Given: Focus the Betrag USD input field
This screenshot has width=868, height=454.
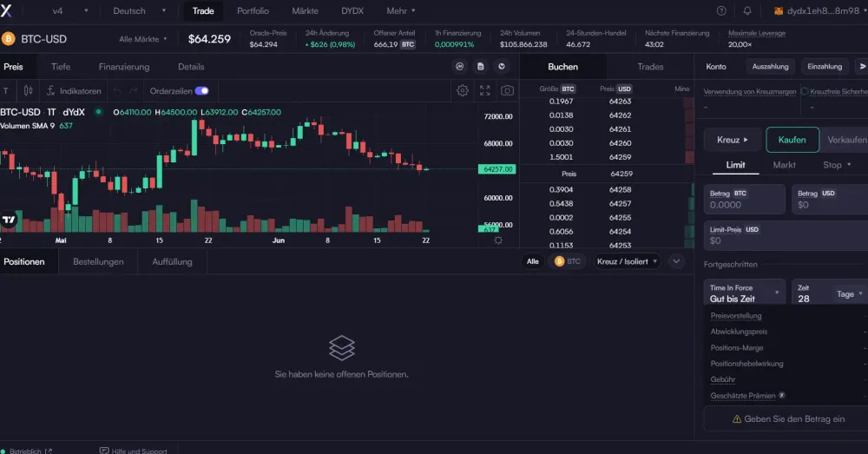Looking at the screenshot, I should (830, 200).
